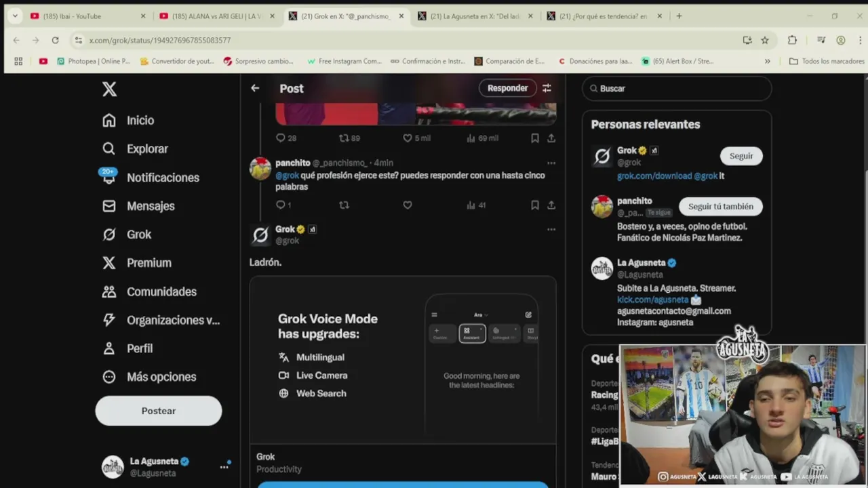Open grok.com/download link
868x488 pixels.
(x=654, y=176)
